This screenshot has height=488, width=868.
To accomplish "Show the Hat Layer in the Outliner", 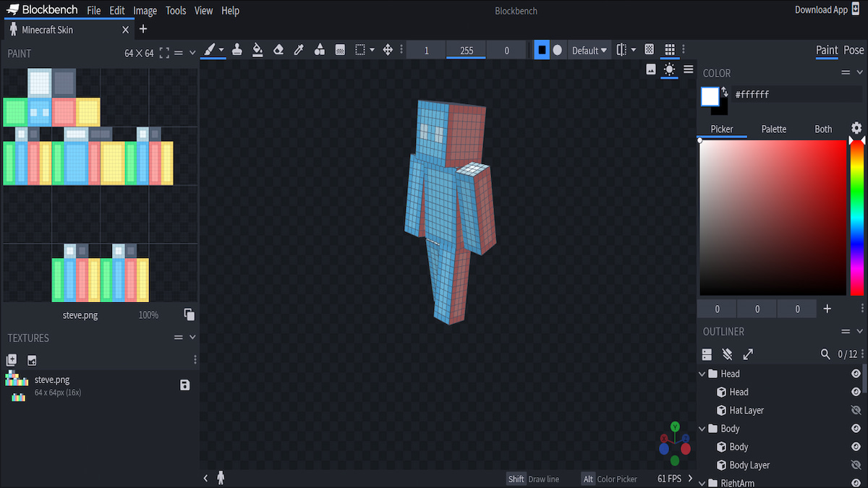I will click(856, 410).
